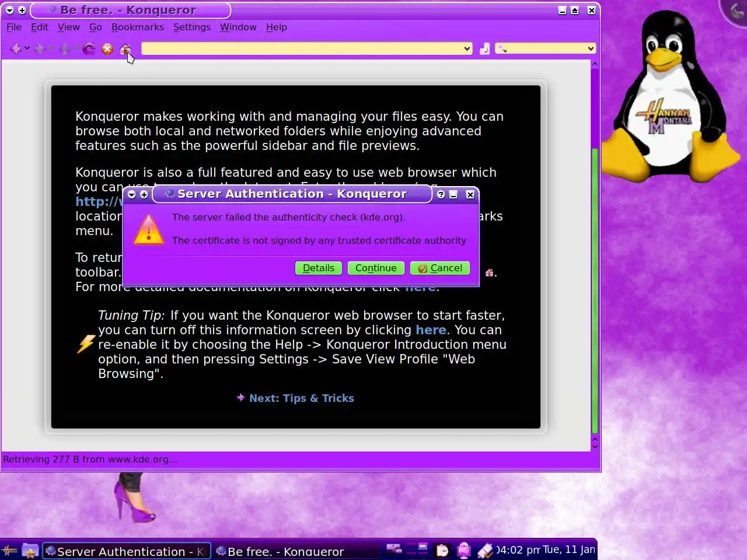Image resolution: width=747 pixels, height=560 pixels.
Task: Click the warning triangle icon in dialog
Action: 149,229
